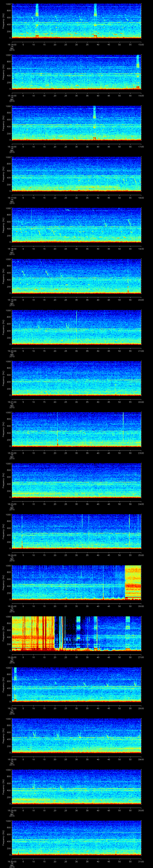Click the loud broadband burst in the 16:25:00 panel
Screen dimensions: 153x868
pyautogui.click(x=133, y=583)
